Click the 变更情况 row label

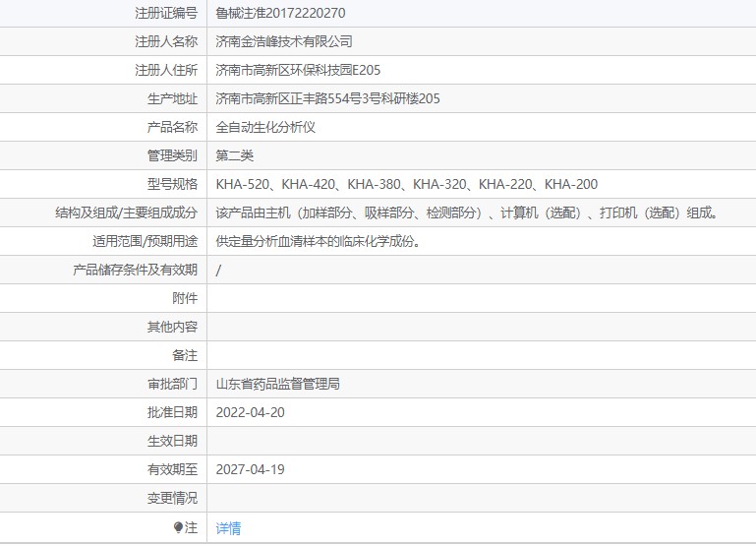click(172, 498)
